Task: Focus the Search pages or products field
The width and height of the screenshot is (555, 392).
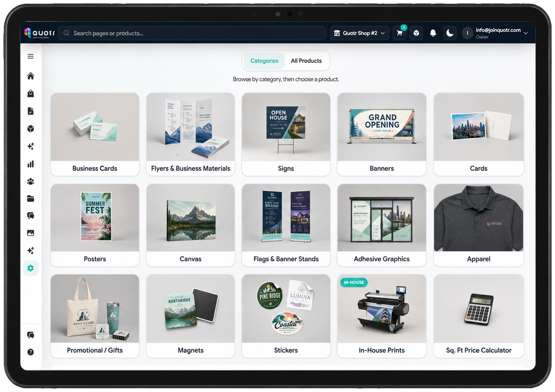Action: (192, 33)
